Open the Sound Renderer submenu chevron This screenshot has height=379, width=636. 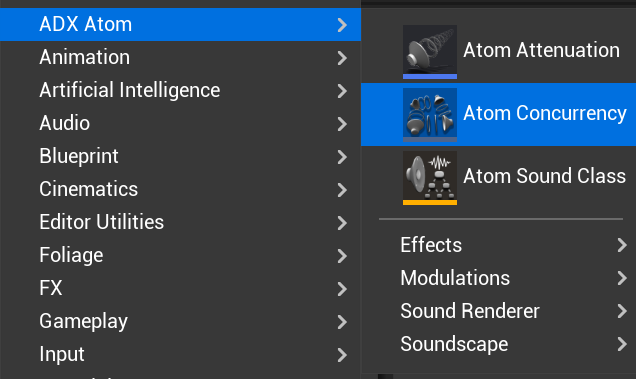pos(622,311)
